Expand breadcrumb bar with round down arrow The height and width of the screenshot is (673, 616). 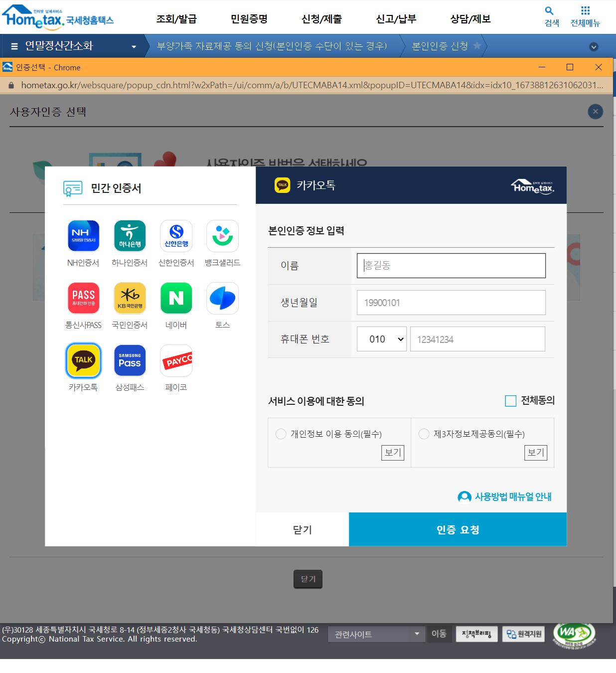pyautogui.click(x=594, y=47)
